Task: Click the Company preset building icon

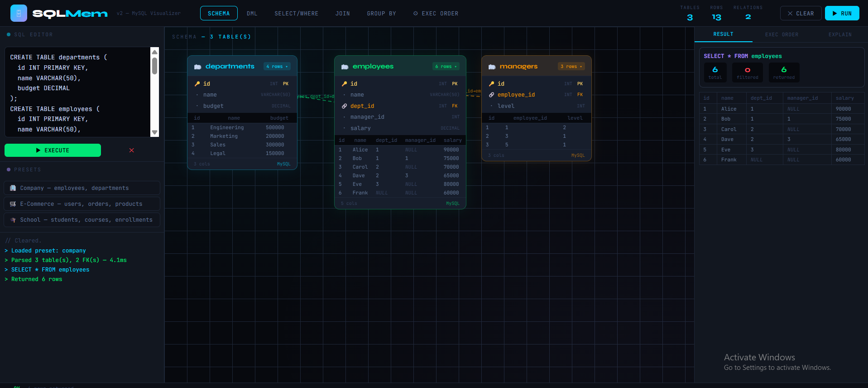Action: (13, 188)
